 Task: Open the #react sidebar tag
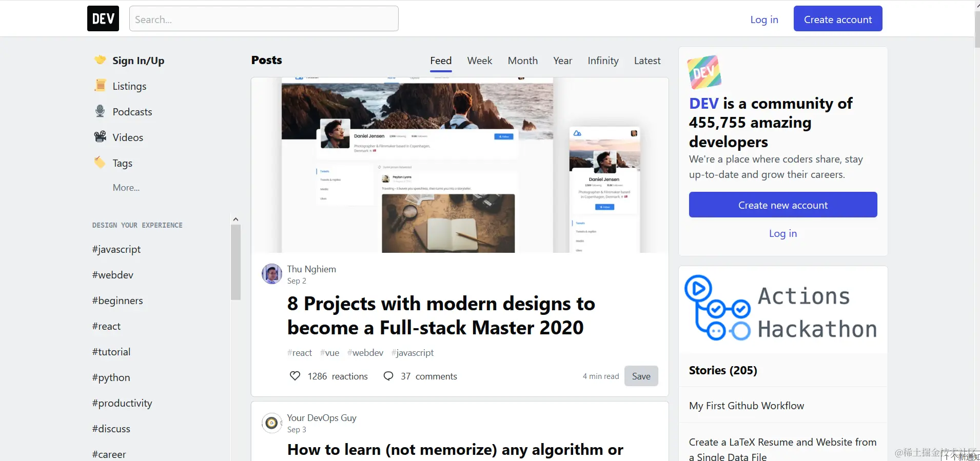coord(106,326)
